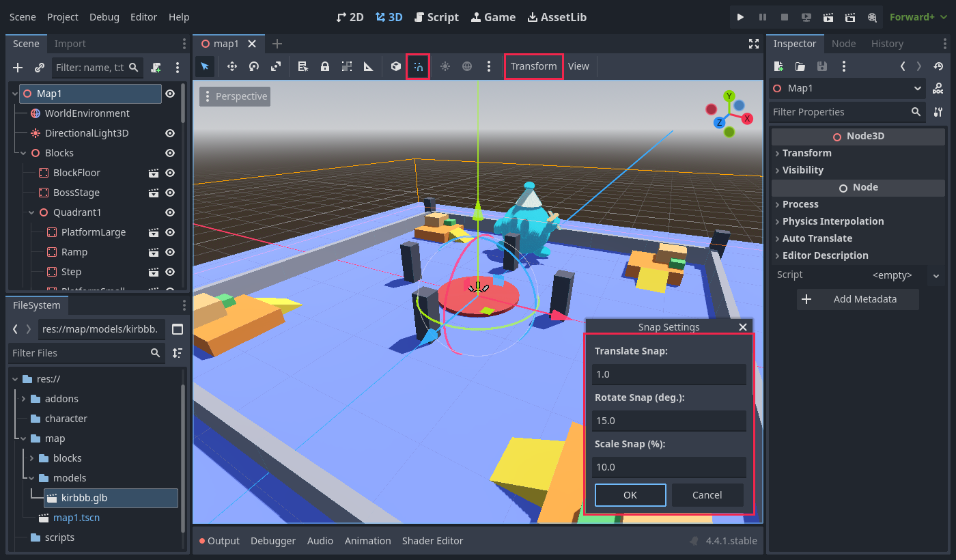Add a new child node

point(18,68)
